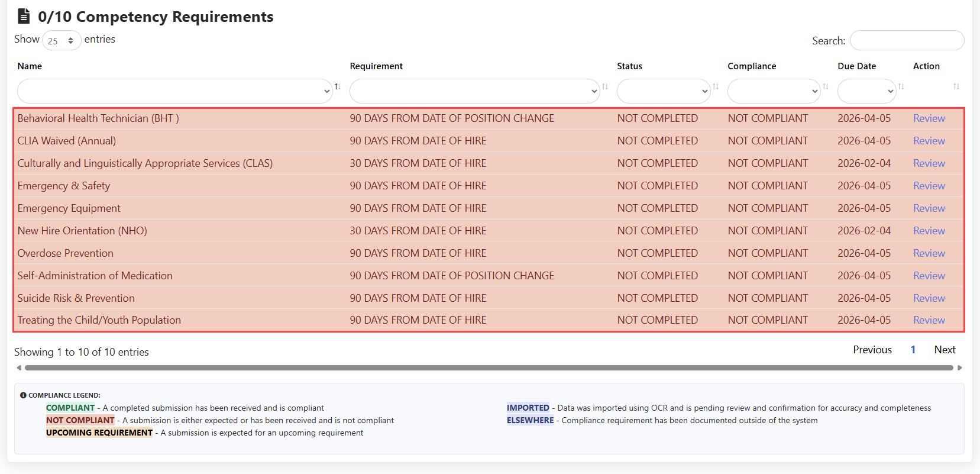Expand the Requirement column filter dropdown
This screenshot has width=980, height=474.
point(474,91)
